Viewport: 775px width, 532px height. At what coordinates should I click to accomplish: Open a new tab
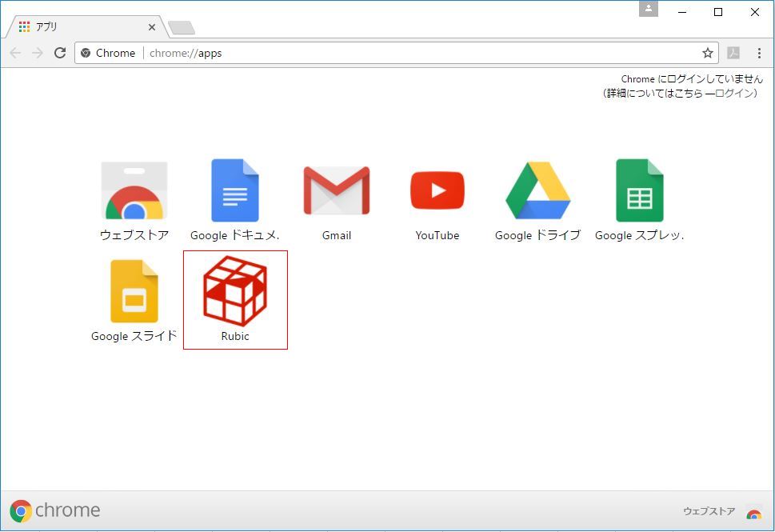coord(182,28)
